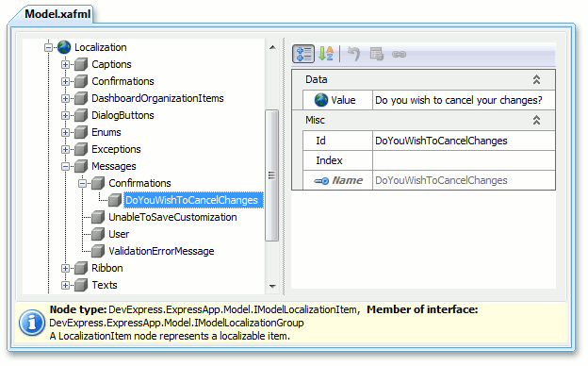Collapse the Misc category in property grid
This screenshot has height=366, width=588.
536,120
